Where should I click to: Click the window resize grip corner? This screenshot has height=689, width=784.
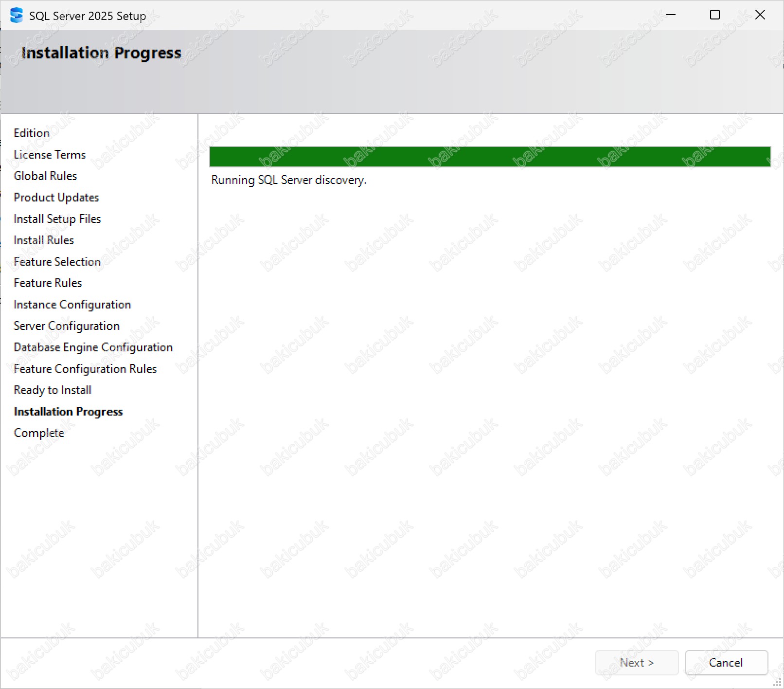point(777,683)
